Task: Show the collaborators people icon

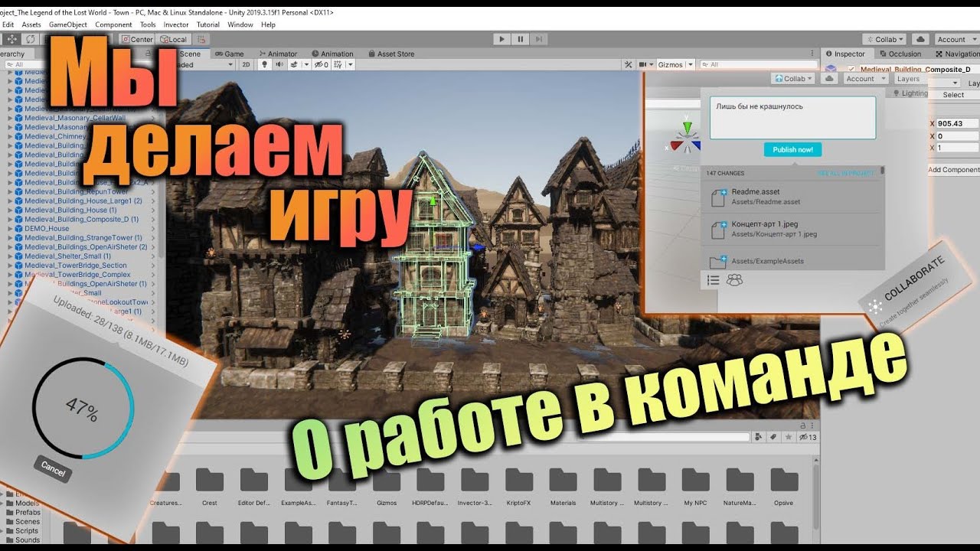Action: pyautogui.click(x=734, y=280)
